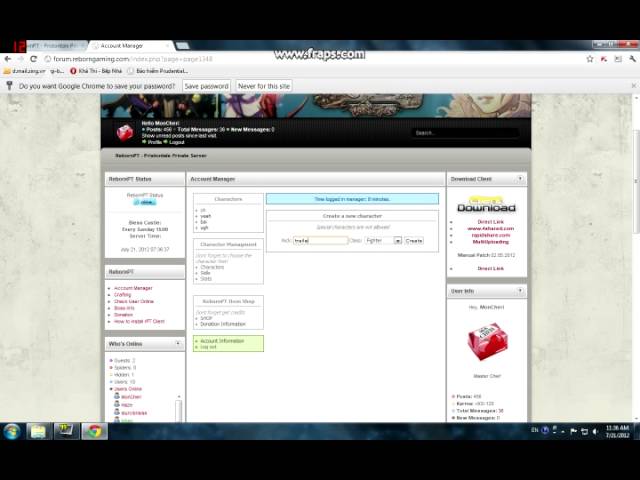The height and width of the screenshot is (480, 640).
Task: Click the rapidshare.com download link
Action: click(491, 235)
